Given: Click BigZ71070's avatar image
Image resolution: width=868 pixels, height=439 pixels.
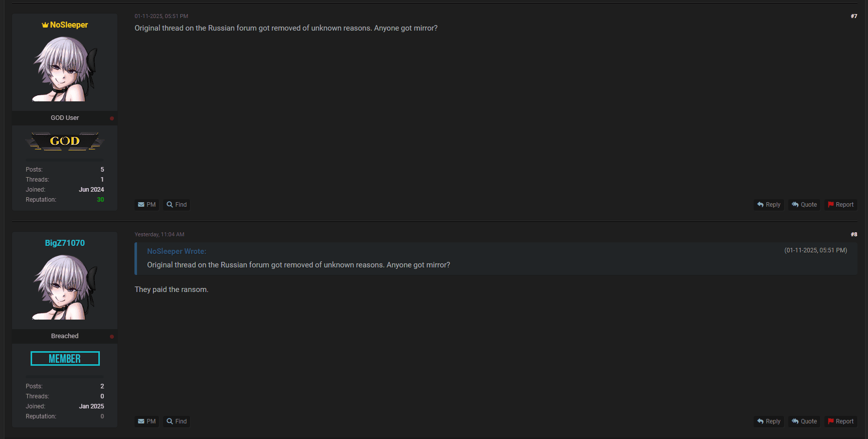Looking at the screenshot, I should (65, 287).
